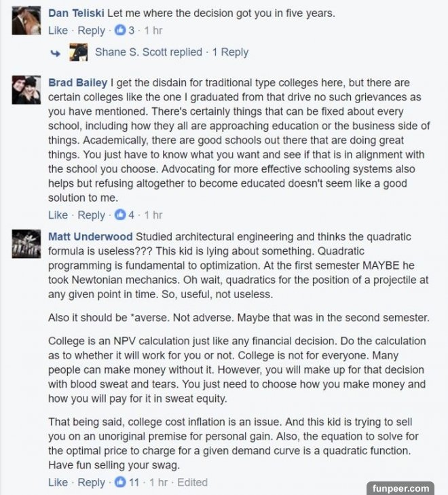Viewport: 448px width, 495px height.
Task: Click the like reaction icon on Brad Bailey's comment
Action: 120,215
